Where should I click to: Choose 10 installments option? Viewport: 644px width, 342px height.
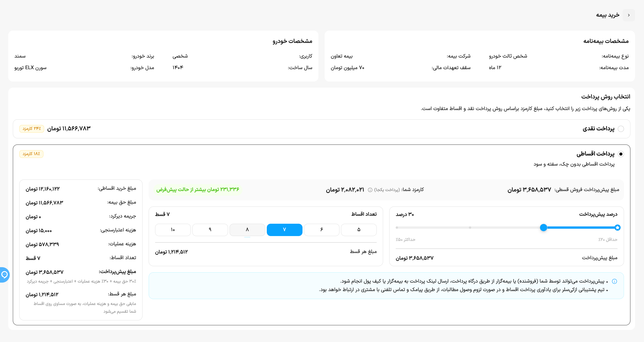pyautogui.click(x=173, y=230)
